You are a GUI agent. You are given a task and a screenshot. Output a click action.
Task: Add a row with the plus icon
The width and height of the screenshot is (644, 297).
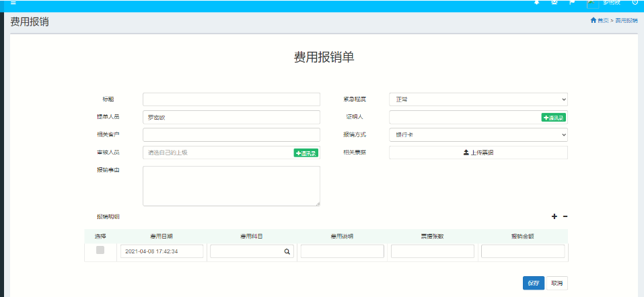click(554, 216)
